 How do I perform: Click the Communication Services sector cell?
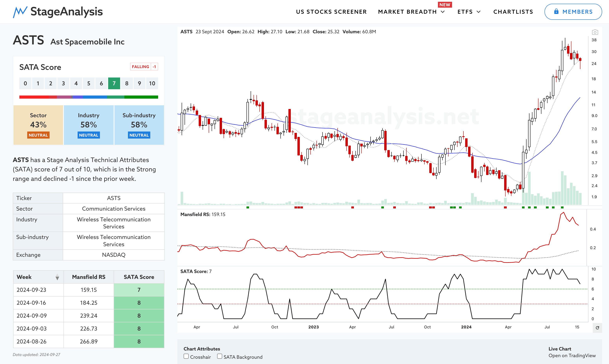click(114, 209)
